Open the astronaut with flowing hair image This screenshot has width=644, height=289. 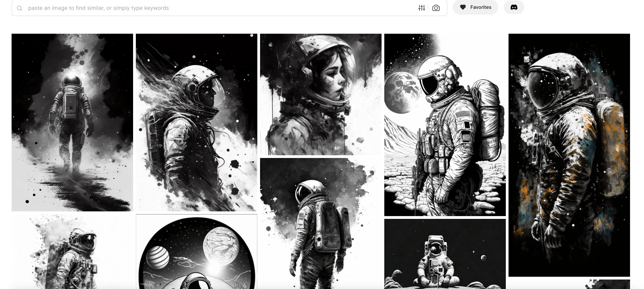(x=196, y=123)
